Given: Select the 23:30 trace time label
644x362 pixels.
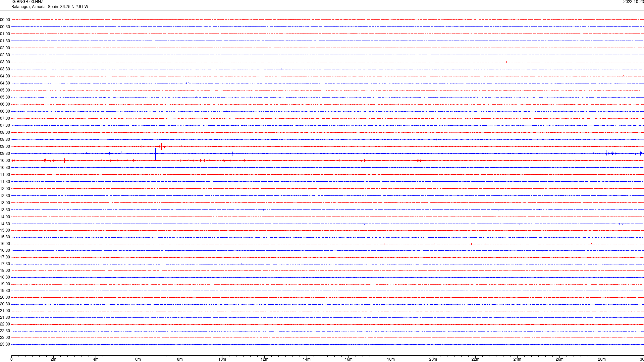Looking at the screenshot, I should (x=5, y=344).
